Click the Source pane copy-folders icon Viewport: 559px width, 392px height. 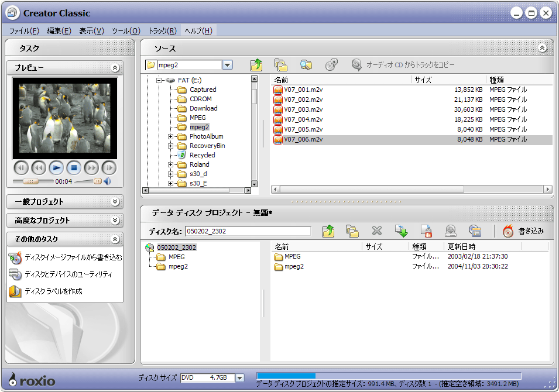(281, 65)
